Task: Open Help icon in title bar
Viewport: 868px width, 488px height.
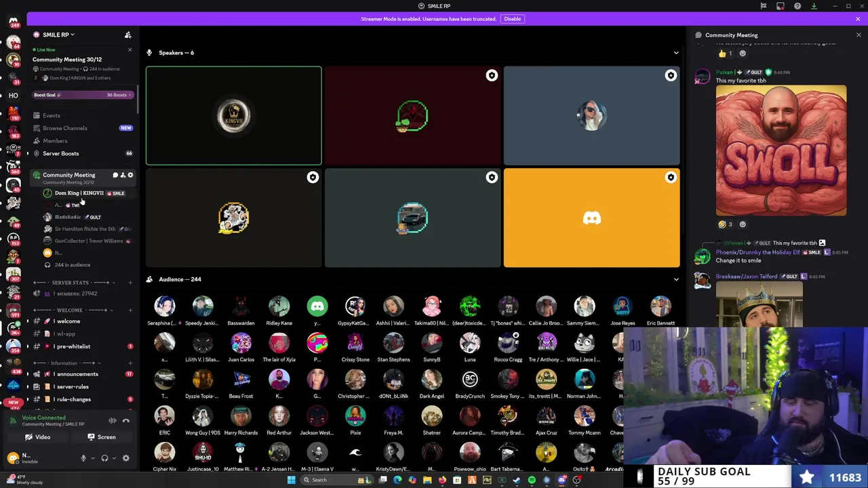Action: [x=797, y=6]
